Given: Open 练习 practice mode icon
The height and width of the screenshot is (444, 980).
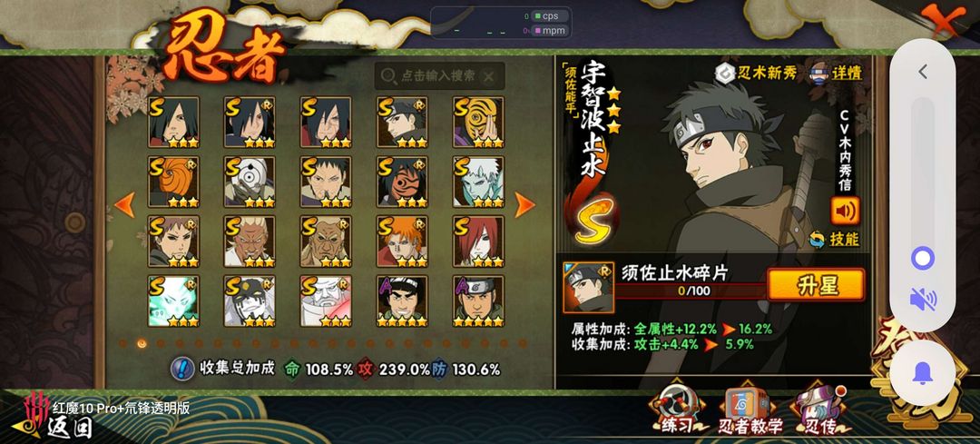Looking at the screenshot, I should (677, 409).
